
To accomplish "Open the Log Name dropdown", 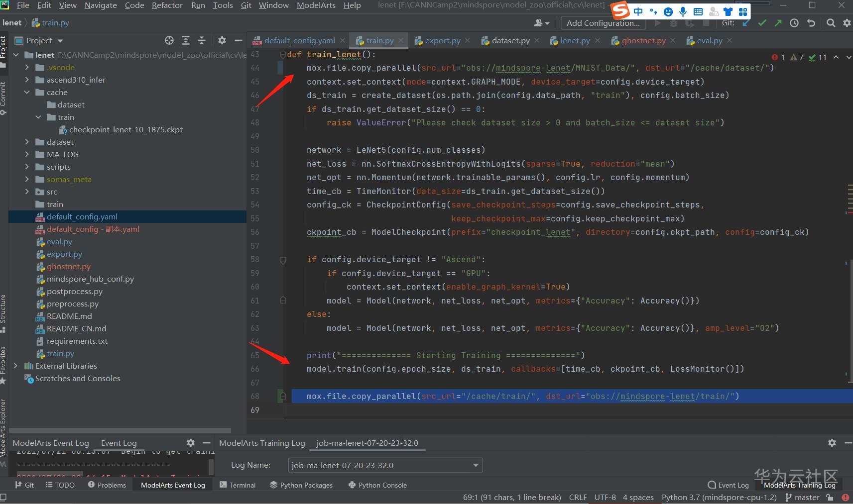I will tap(476, 465).
